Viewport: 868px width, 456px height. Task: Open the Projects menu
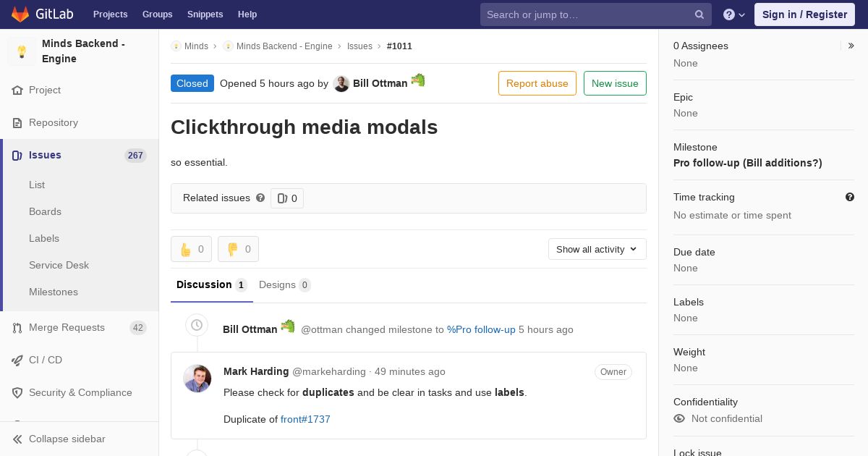pyautogui.click(x=111, y=14)
